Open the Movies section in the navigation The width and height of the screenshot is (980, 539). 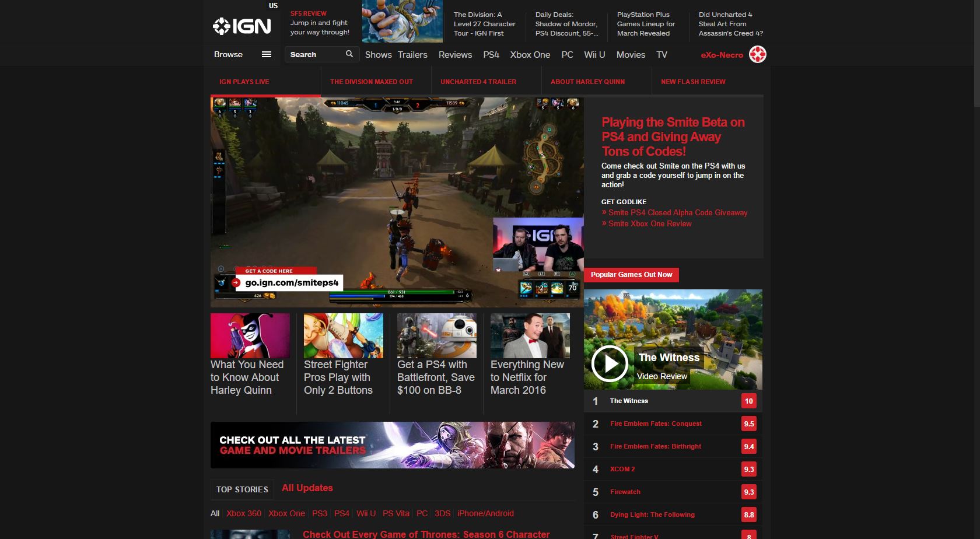(x=631, y=54)
